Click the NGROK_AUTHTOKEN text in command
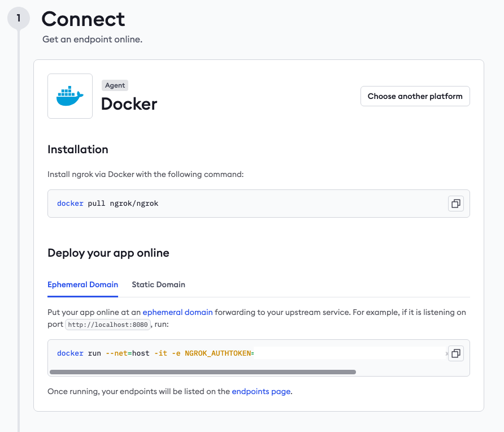 tap(219, 353)
